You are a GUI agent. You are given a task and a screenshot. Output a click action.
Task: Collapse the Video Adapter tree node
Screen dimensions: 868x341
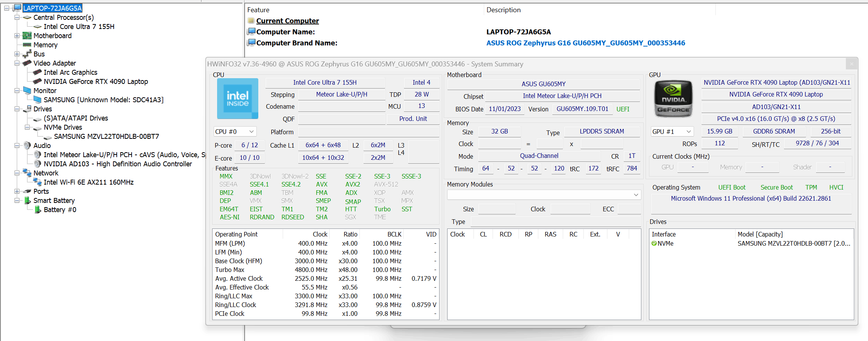click(17, 63)
